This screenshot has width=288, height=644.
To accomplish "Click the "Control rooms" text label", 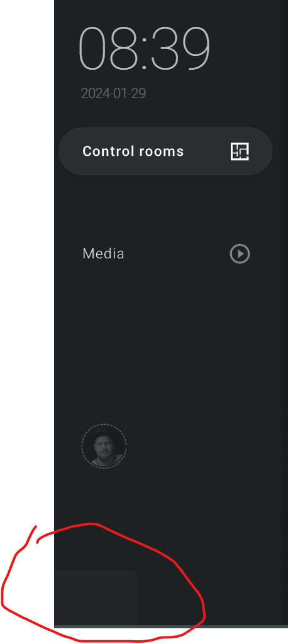I will coord(133,151).
